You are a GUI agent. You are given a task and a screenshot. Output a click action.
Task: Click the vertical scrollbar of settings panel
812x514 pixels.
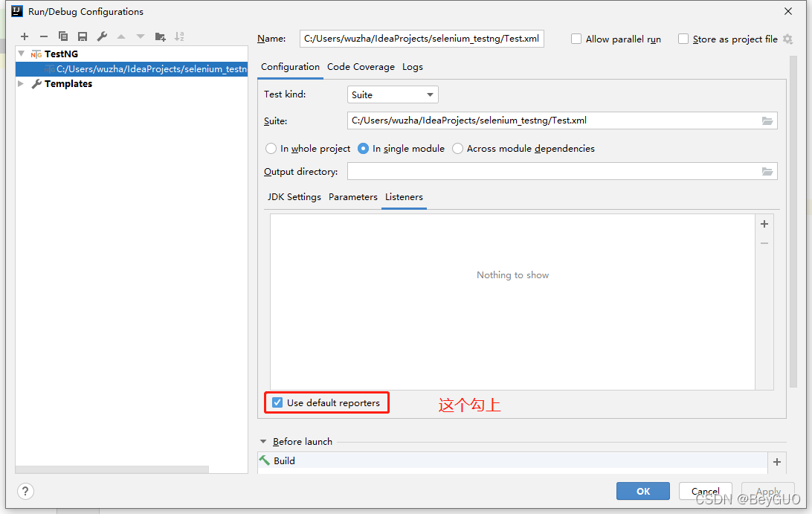point(793,223)
